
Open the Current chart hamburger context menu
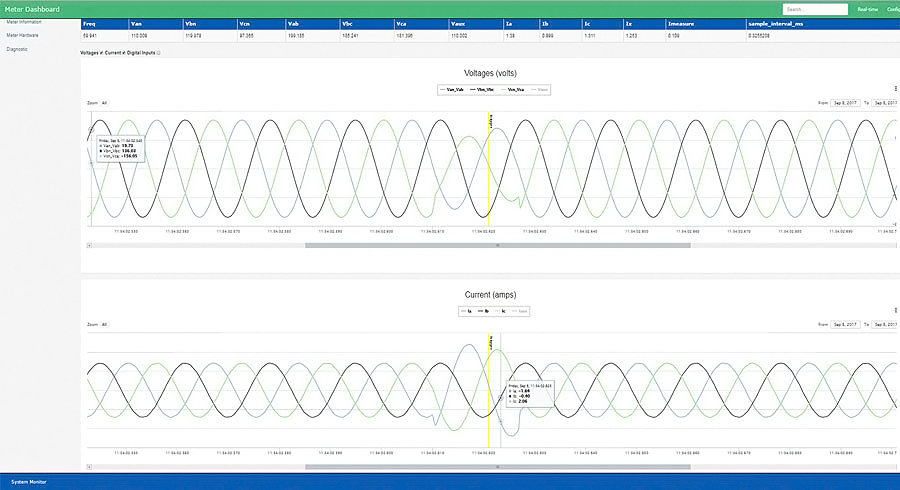tap(895, 310)
